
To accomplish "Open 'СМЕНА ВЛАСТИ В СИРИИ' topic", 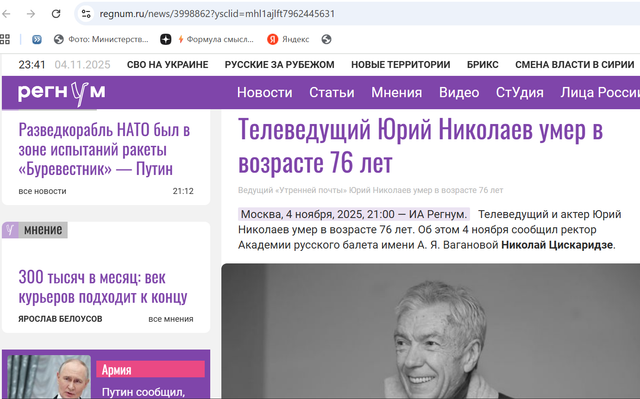I will (574, 65).
